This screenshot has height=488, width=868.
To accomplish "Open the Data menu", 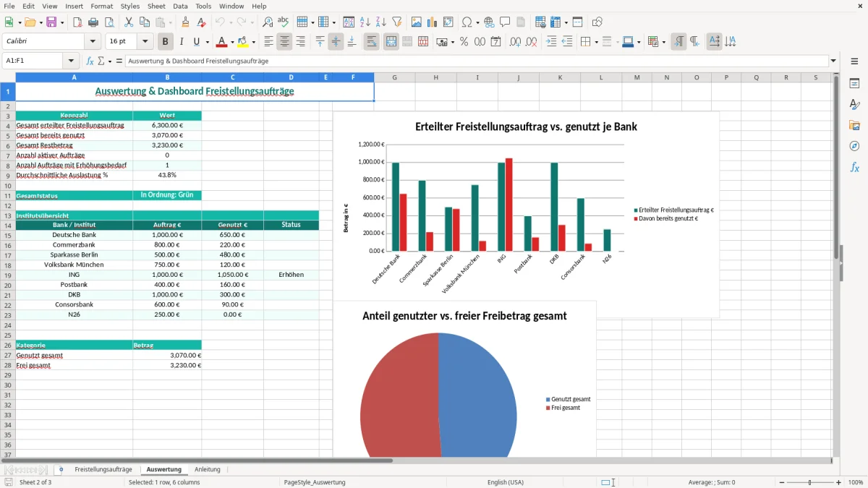I will click(x=180, y=6).
